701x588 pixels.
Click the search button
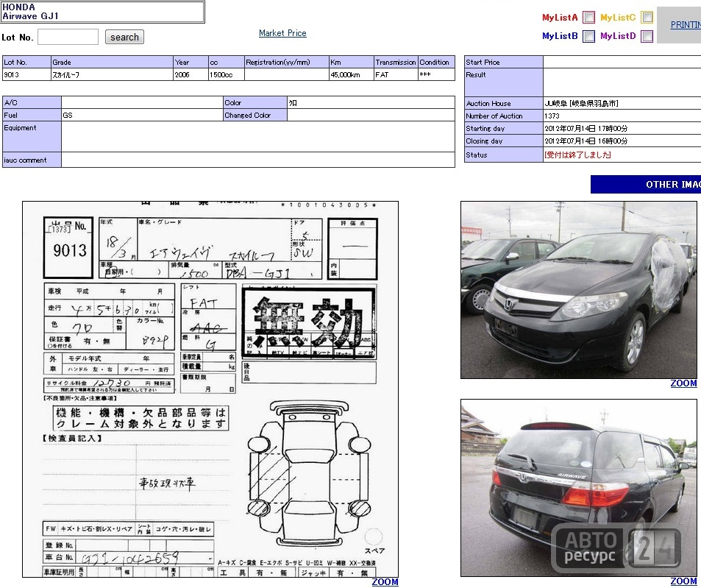click(x=124, y=37)
